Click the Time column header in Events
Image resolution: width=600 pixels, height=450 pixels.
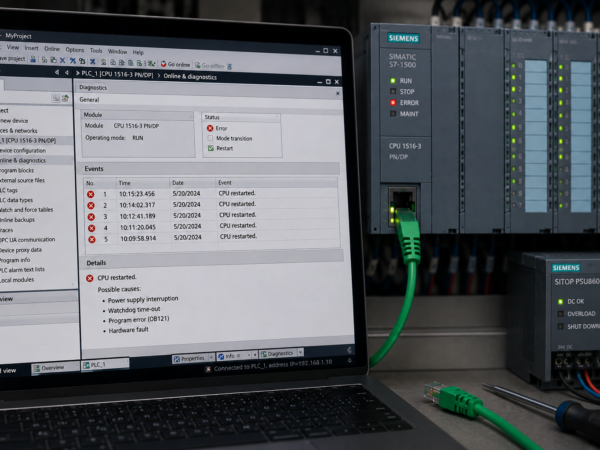143,183
